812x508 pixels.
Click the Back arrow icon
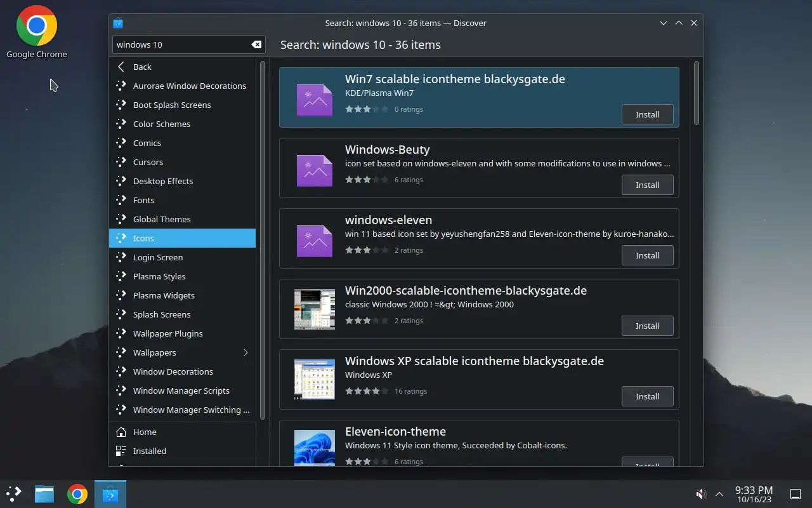tap(121, 67)
